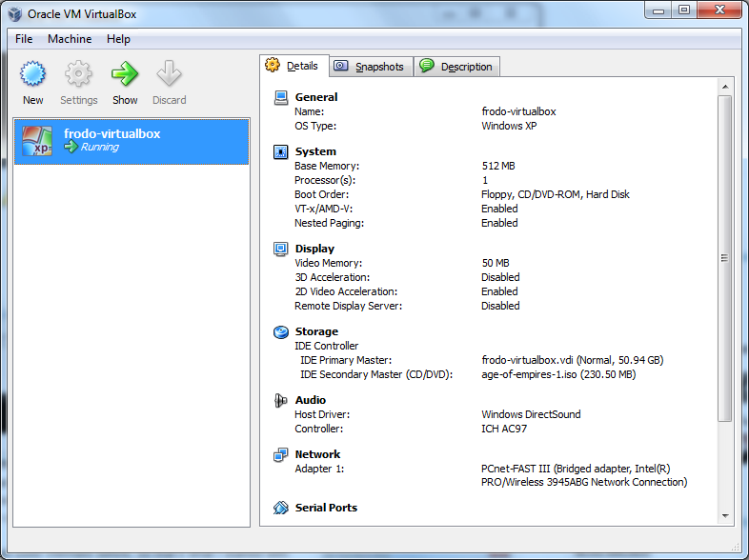The image size is (749, 560).
Task: Click the scroll up arrow of details pane
Action: click(x=725, y=87)
